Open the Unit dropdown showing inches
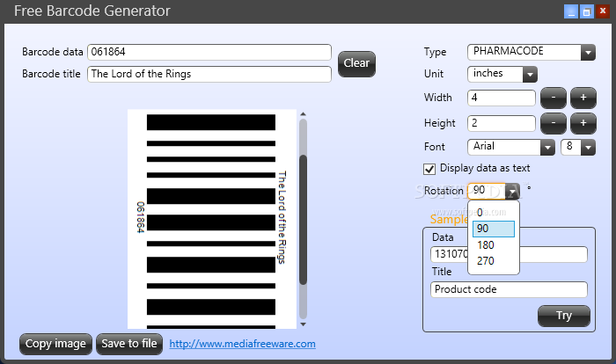 502,74
